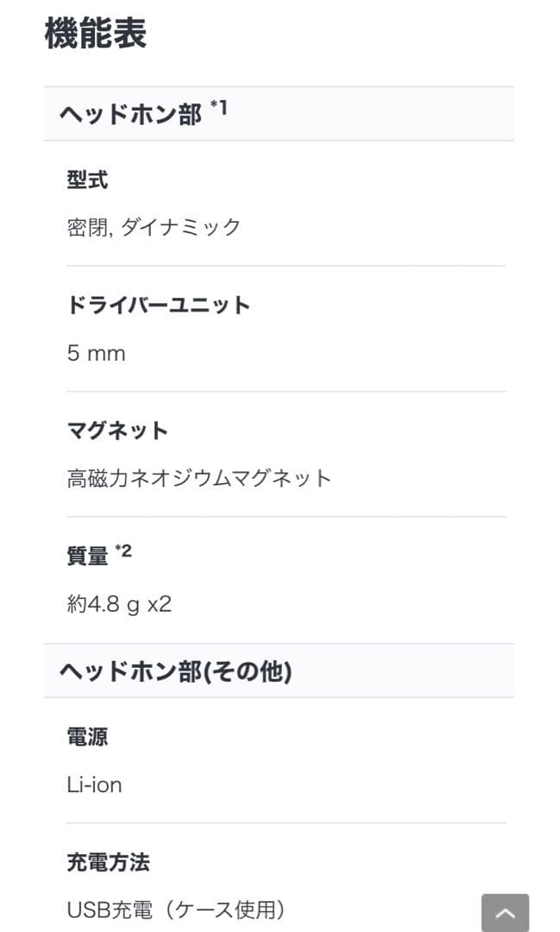Click the 充電方法 charging method label
Viewport: 560px width, 932px height.
pos(109,861)
